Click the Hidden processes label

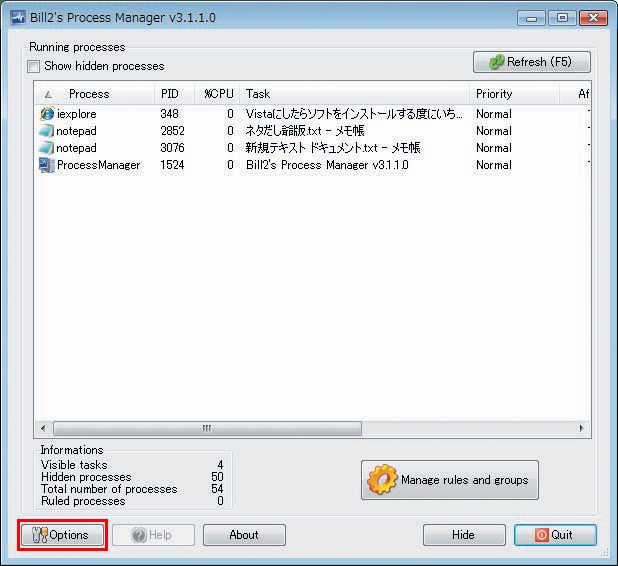click(86, 477)
